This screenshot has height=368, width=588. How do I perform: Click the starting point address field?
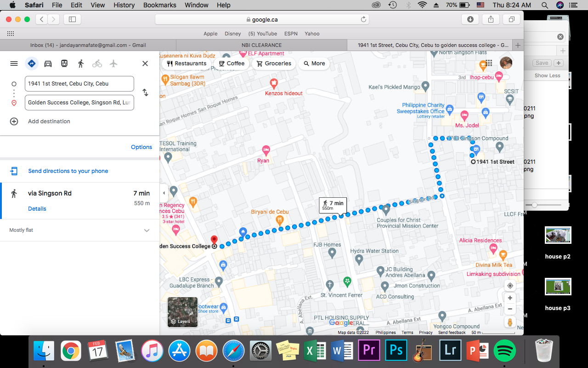pos(79,84)
